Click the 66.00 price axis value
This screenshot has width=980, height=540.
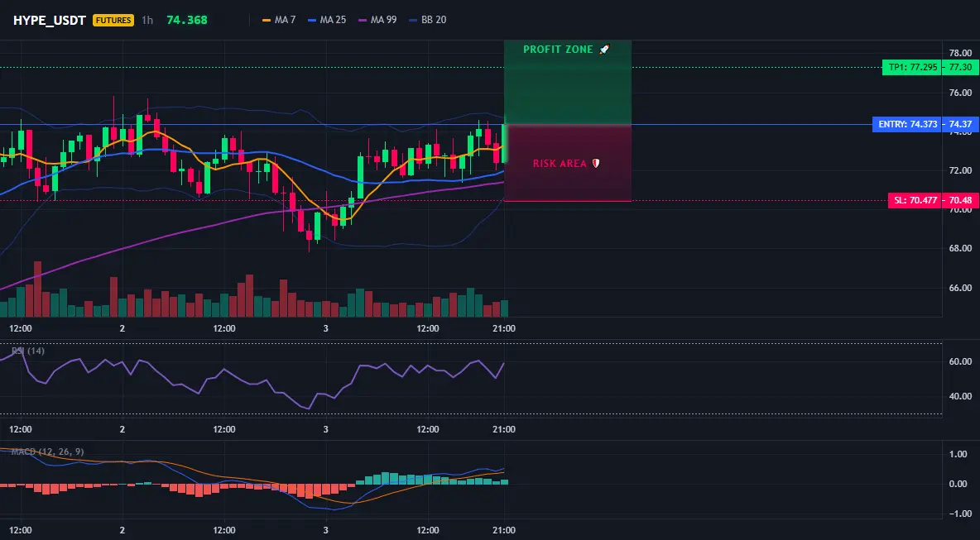pyautogui.click(x=960, y=288)
